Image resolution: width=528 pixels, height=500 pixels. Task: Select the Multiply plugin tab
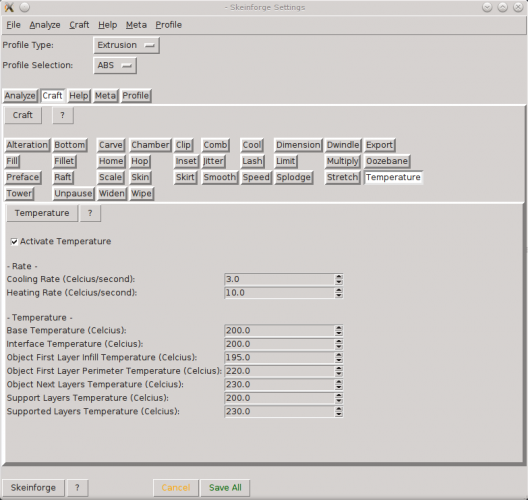point(343,161)
